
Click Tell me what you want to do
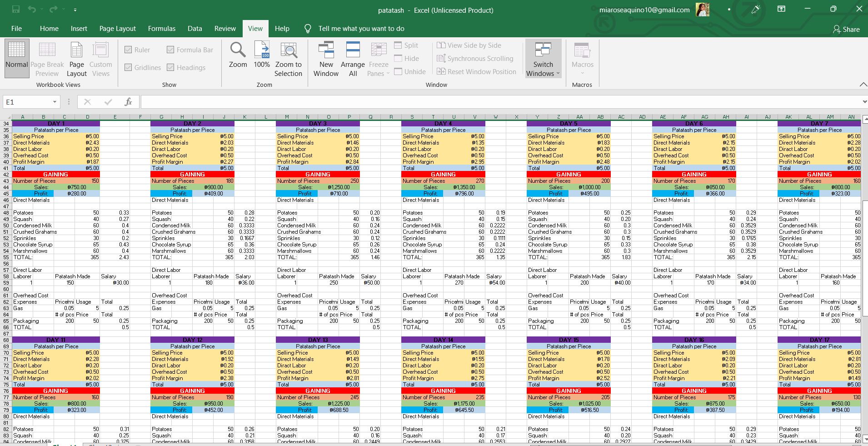tap(361, 29)
